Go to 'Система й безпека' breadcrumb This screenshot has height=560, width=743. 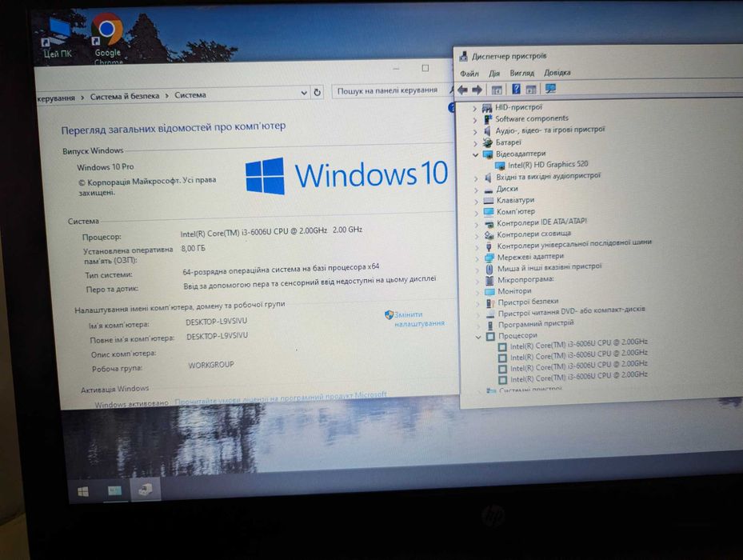[125, 96]
